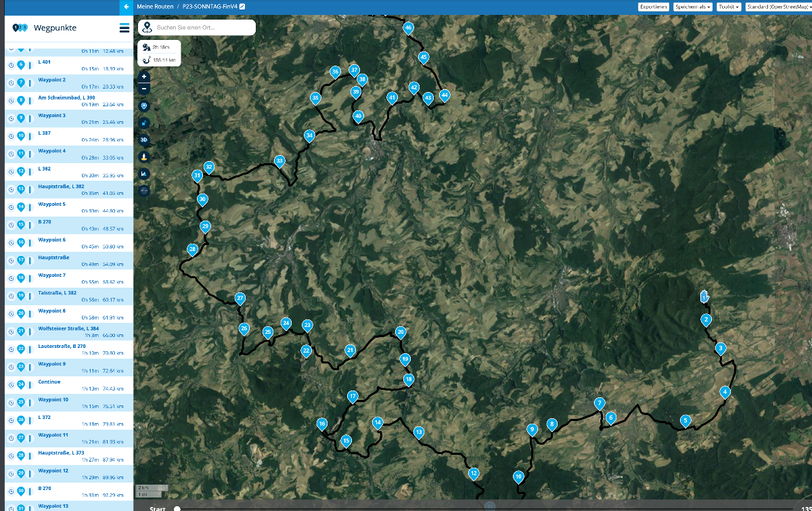Toggle the route lock icon

click(x=143, y=123)
